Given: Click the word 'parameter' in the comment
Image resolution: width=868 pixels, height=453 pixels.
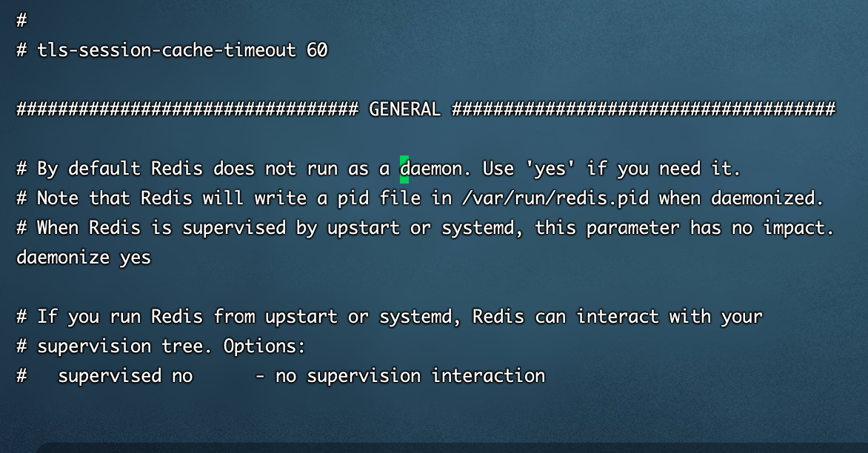Looking at the screenshot, I should click(x=632, y=229).
